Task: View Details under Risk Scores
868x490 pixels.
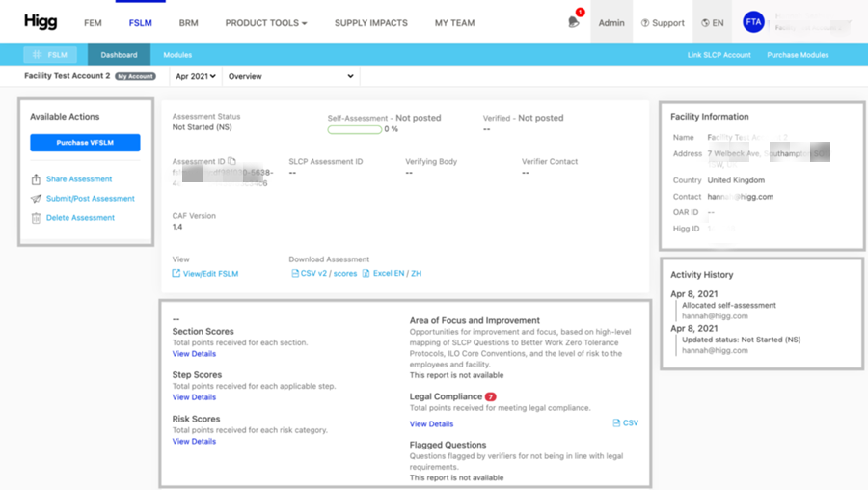Action: (x=194, y=441)
